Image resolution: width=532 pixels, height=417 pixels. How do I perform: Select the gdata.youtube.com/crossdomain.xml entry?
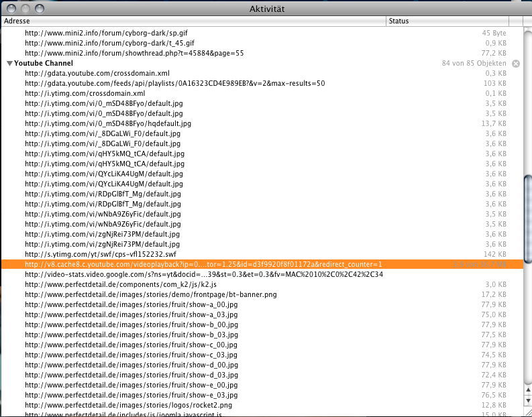coord(97,73)
